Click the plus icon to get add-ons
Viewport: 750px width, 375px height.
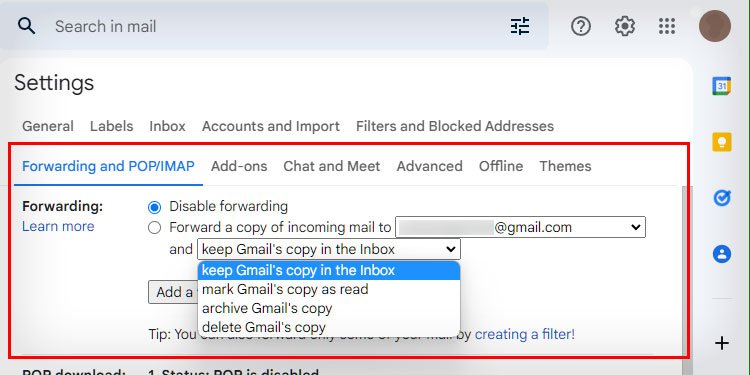pos(721,343)
